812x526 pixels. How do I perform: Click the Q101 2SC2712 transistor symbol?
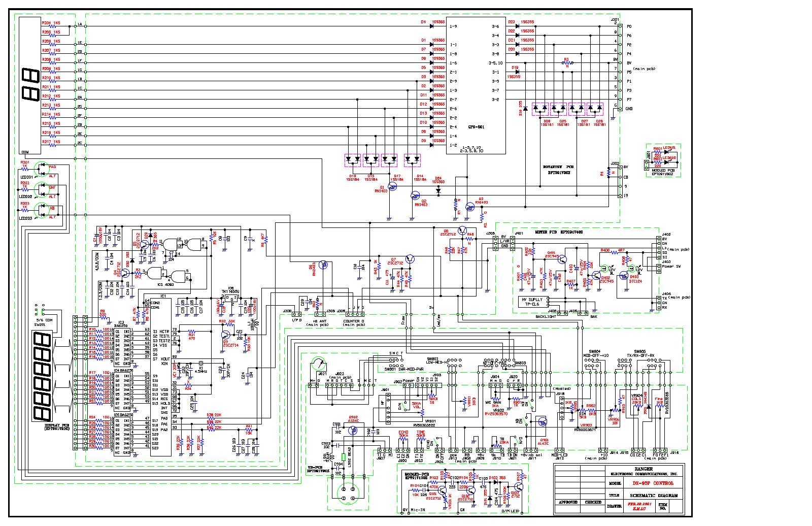point(442,490)
